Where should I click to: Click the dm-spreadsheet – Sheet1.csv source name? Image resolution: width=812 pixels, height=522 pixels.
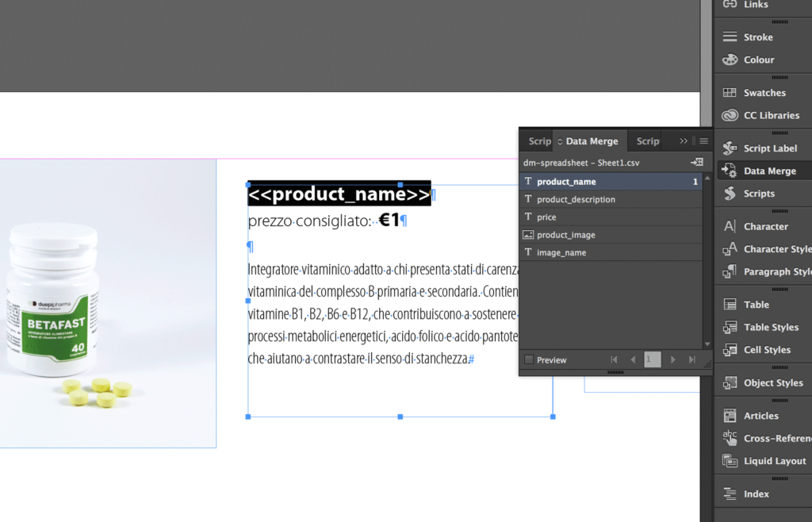point(581,163)
